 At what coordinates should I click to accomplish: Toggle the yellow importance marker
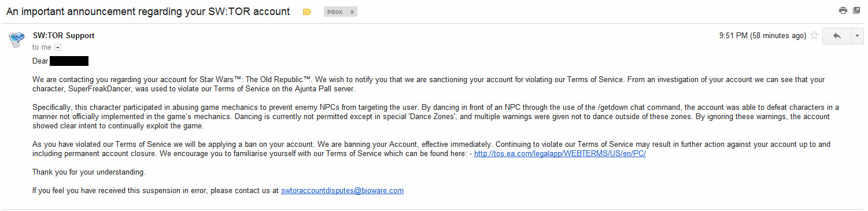pyautogui.click(x=307, y=12)
